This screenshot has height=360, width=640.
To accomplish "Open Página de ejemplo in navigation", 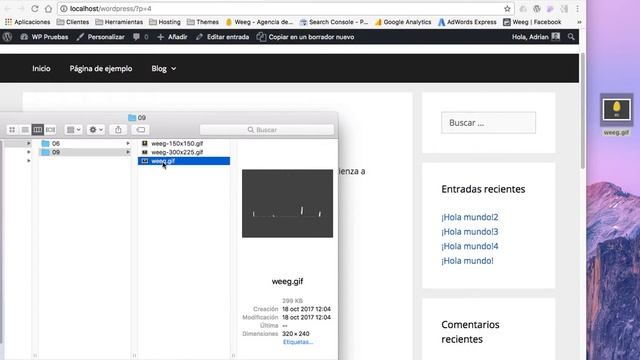I will 101,69.
